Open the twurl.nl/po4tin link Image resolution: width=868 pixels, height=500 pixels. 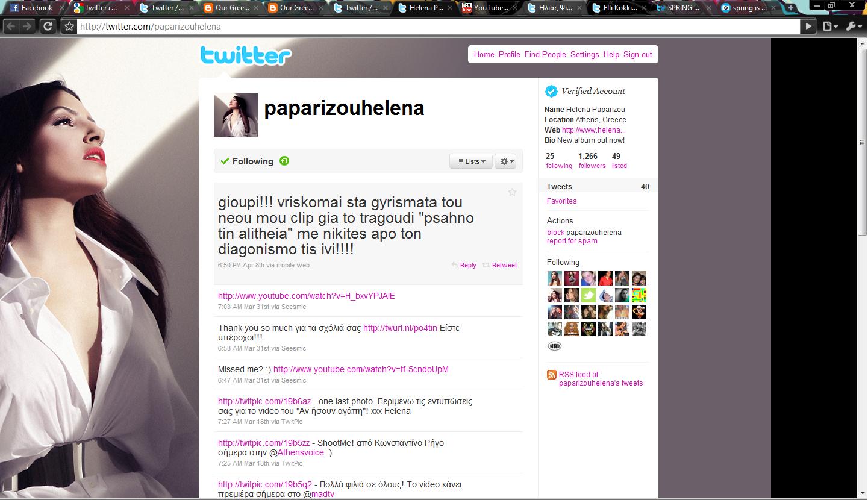(400, 328)
